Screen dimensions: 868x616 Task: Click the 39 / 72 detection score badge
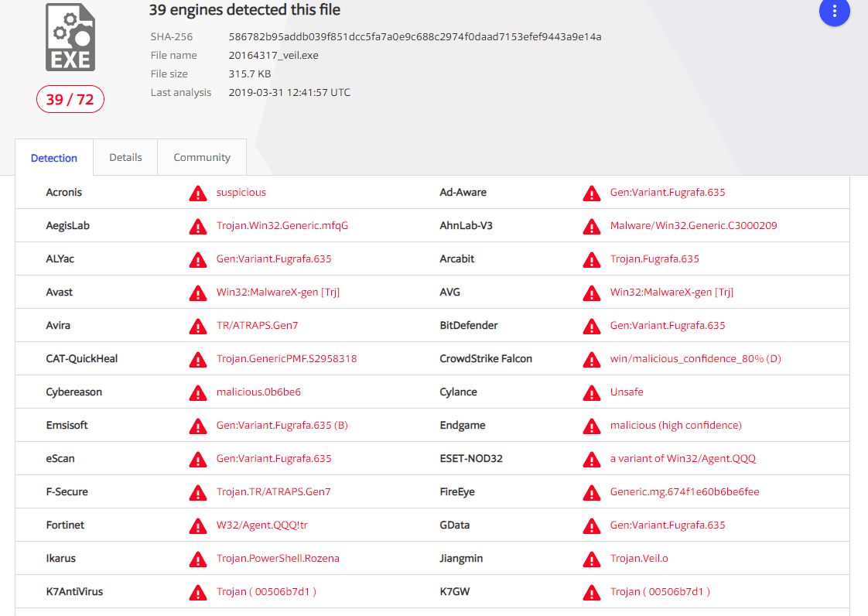70,99
